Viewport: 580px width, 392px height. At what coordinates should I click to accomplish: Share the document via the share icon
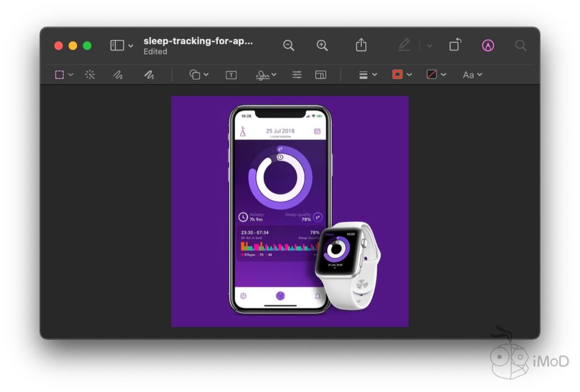click(360, 46)
